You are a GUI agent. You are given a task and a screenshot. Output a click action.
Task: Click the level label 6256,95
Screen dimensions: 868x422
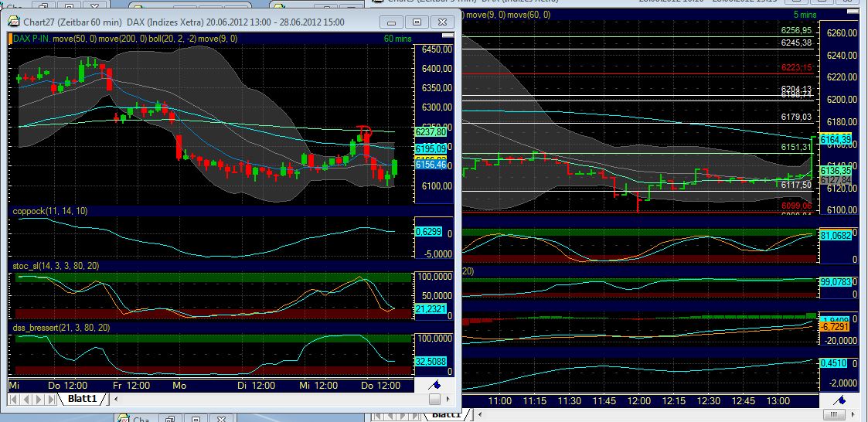point(796,30)
